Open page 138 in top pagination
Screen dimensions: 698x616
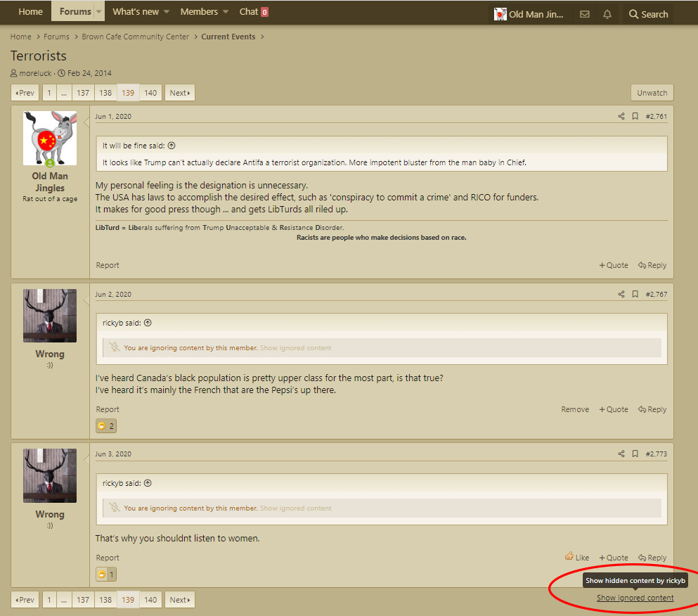tap(105, 93)
